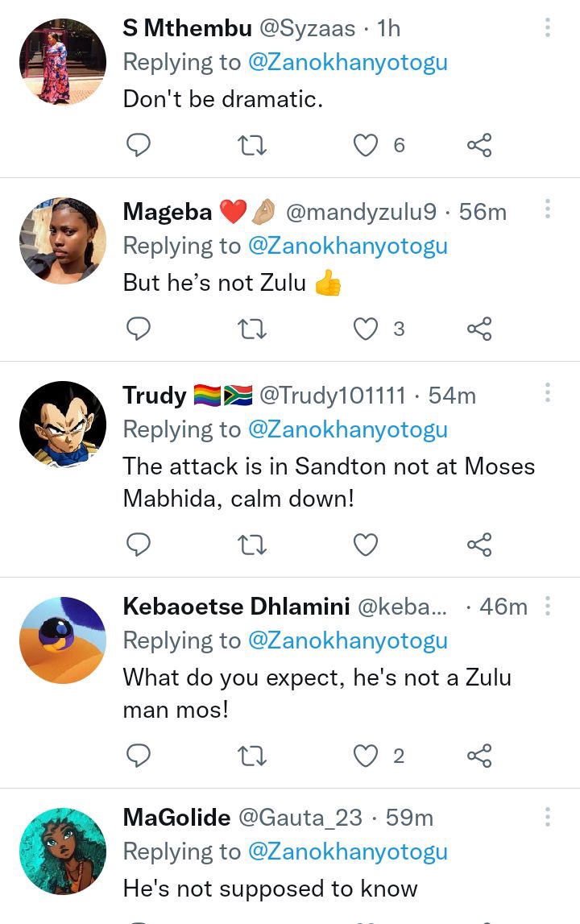The image size is (580, 924).
Task: Reply to Kebaoetse Dhlamini's tweet
Action: point(139,756)
